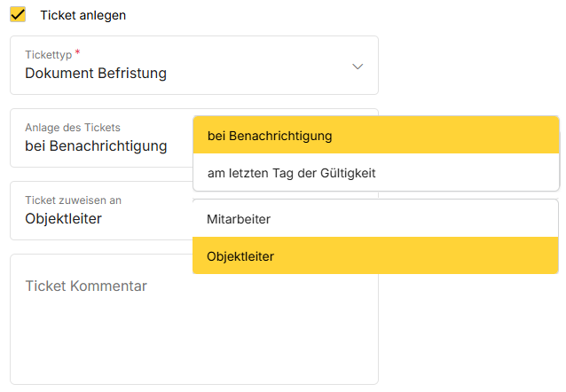Click the 'Ticket zuweisen an' field label
This screenshot has width=566, height=392.
point(74,200)
